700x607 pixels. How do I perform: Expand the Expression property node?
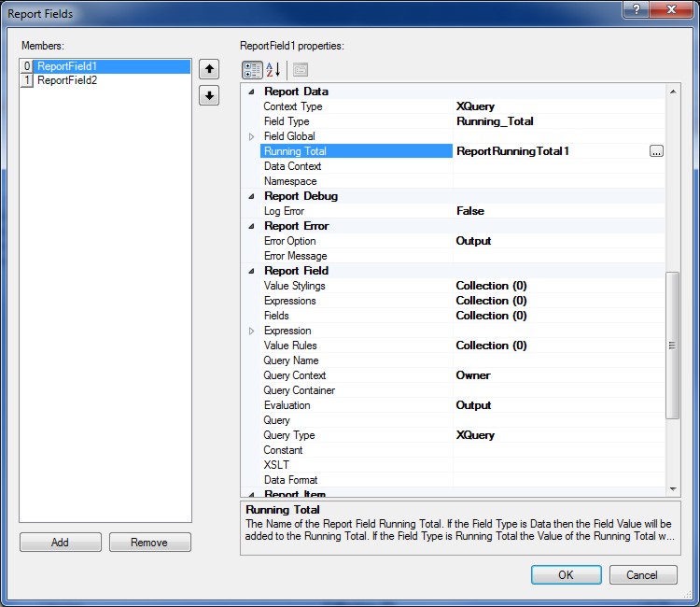coord(251,331)
